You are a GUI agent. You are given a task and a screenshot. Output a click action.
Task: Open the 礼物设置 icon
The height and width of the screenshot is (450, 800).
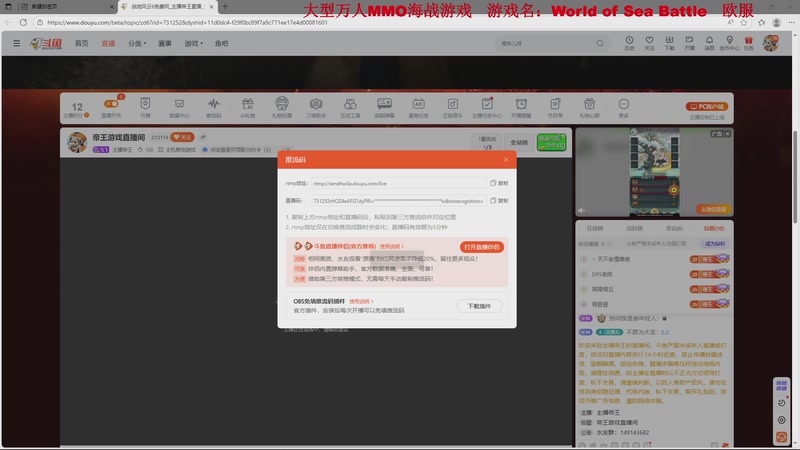click(x=282, y=108)
